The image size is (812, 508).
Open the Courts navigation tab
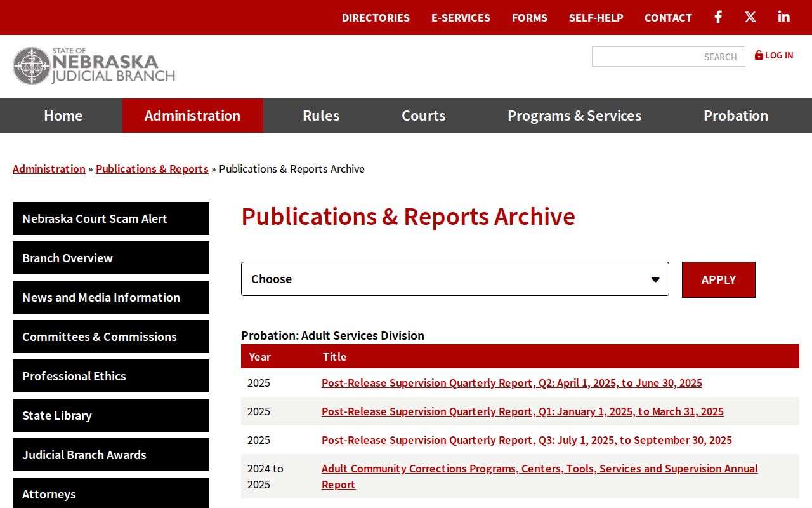coord(424,116)
